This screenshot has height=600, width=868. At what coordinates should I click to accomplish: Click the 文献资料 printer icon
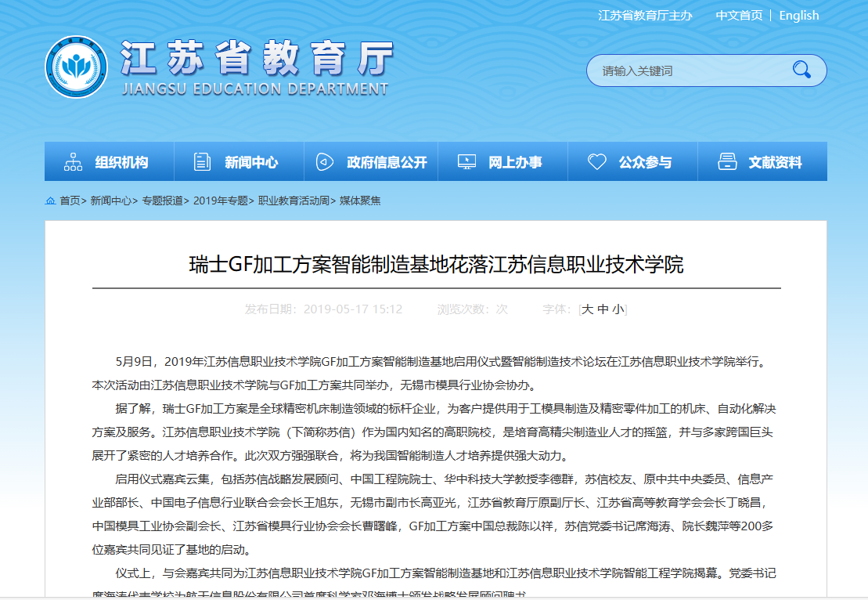point(727,162)
